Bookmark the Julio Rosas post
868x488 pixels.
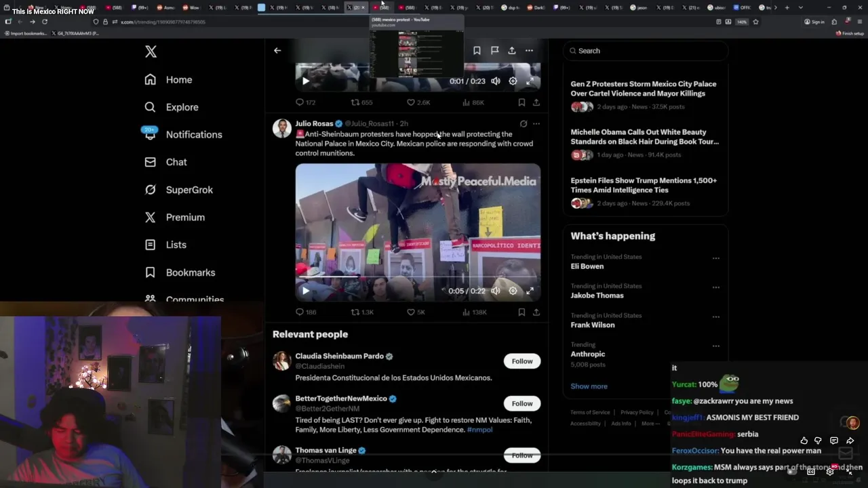click(521, 312)
